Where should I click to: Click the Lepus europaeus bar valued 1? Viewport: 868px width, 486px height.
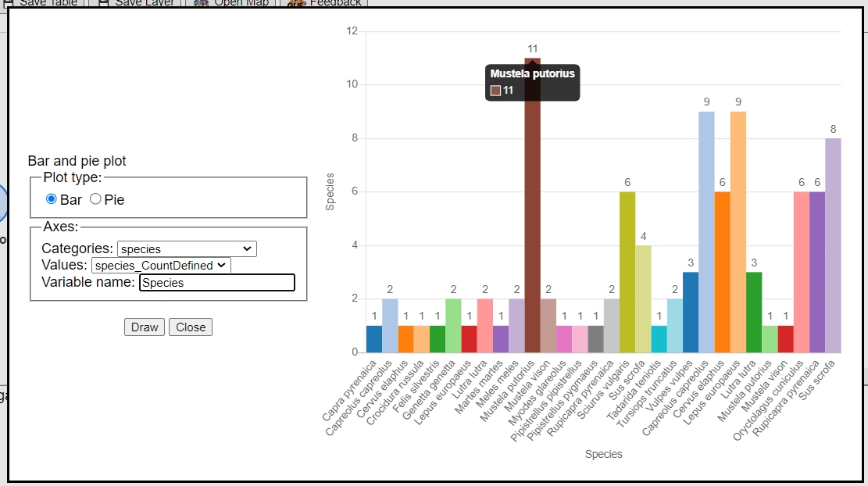click(469, 339)
